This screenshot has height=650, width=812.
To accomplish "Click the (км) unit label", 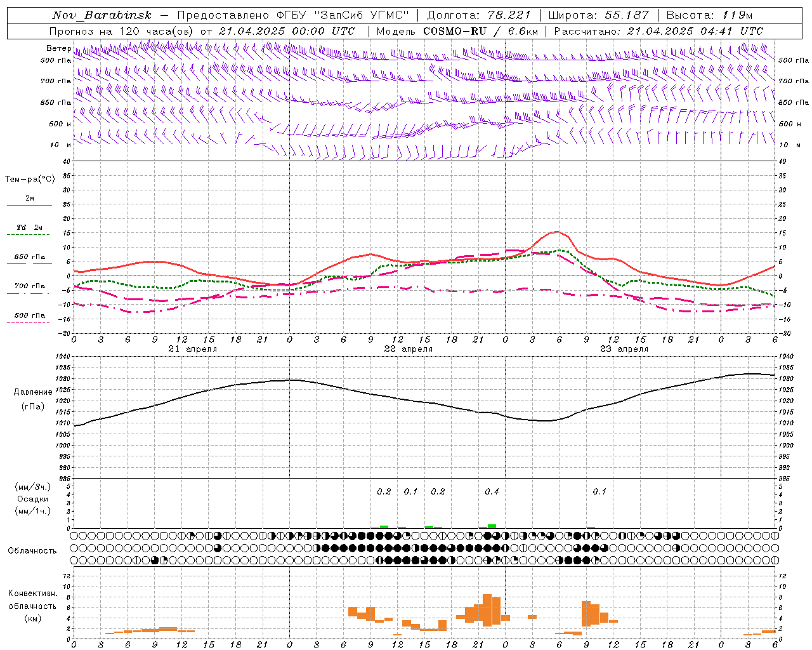I will [x=33, y=618].
